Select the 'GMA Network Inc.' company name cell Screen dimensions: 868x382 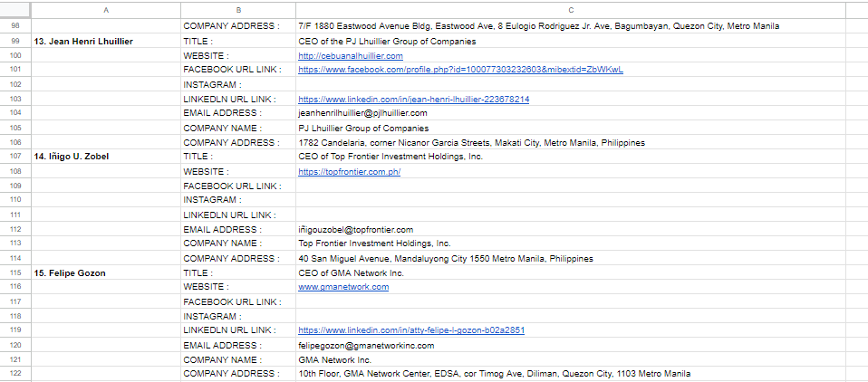571,360
